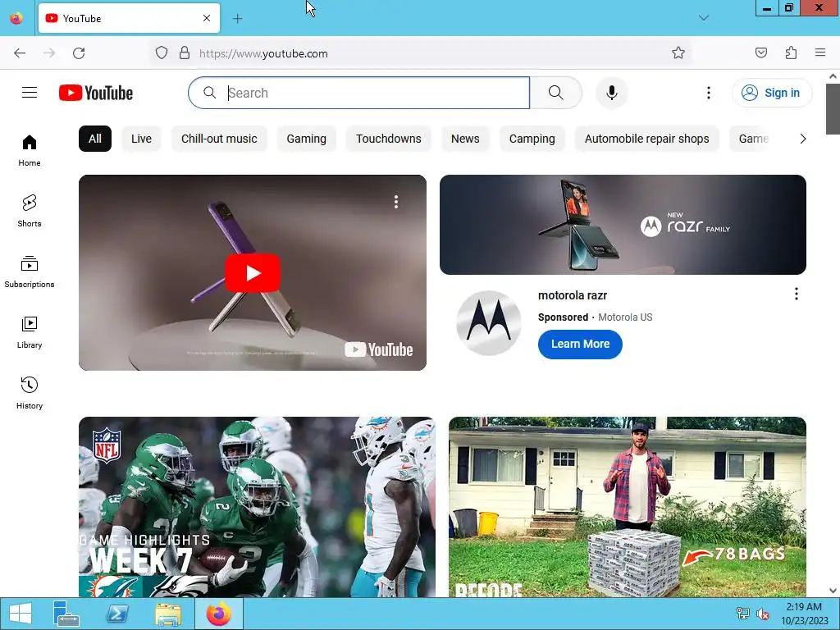The image size is (840, 630).
Task: Open Server Manager from the taskbar
Action: click(x=66, y=614)
